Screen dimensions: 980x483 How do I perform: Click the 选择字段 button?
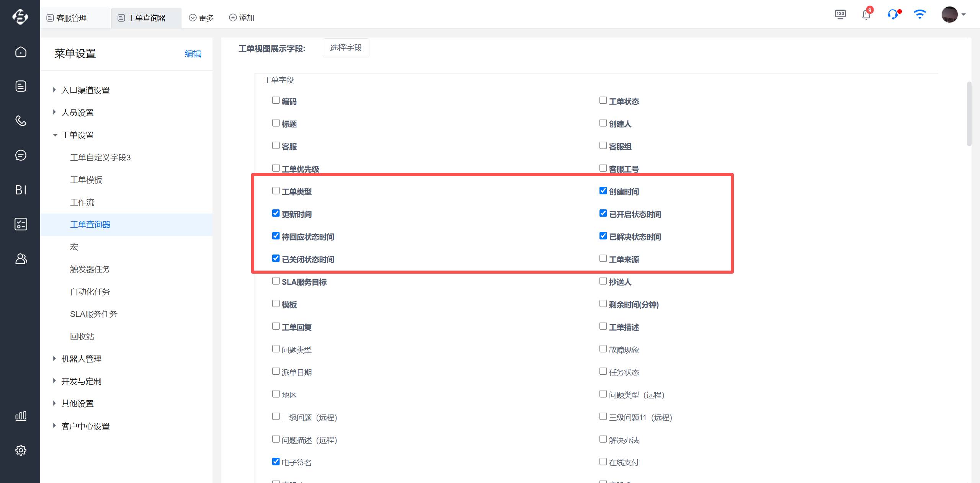[346, 48]
